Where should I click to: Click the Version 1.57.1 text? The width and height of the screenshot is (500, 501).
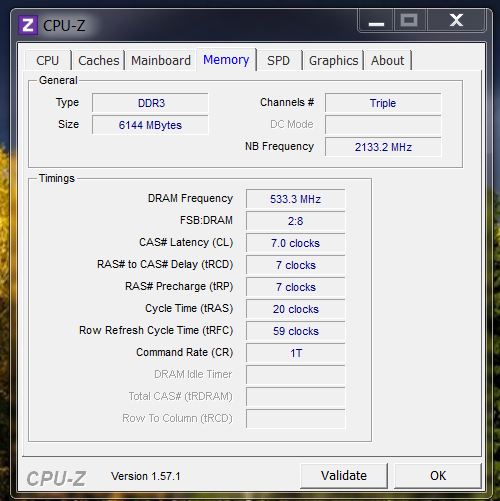click(146, 476)
